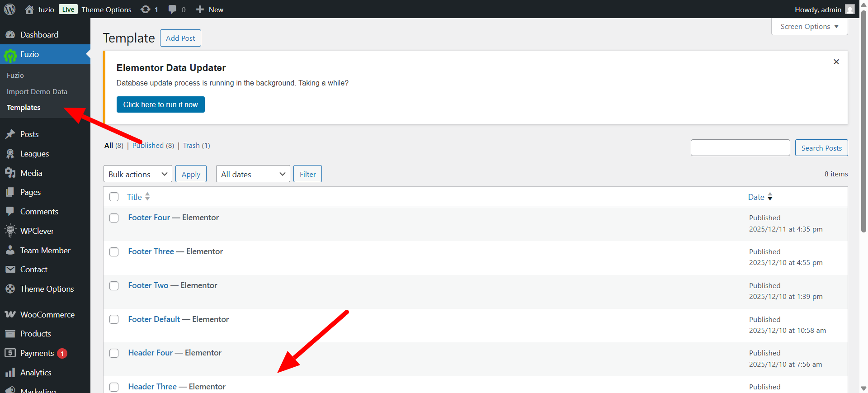Open the Payments dollar icon
The height and width of the screenshot is (393, 868).
click(10, 353)
